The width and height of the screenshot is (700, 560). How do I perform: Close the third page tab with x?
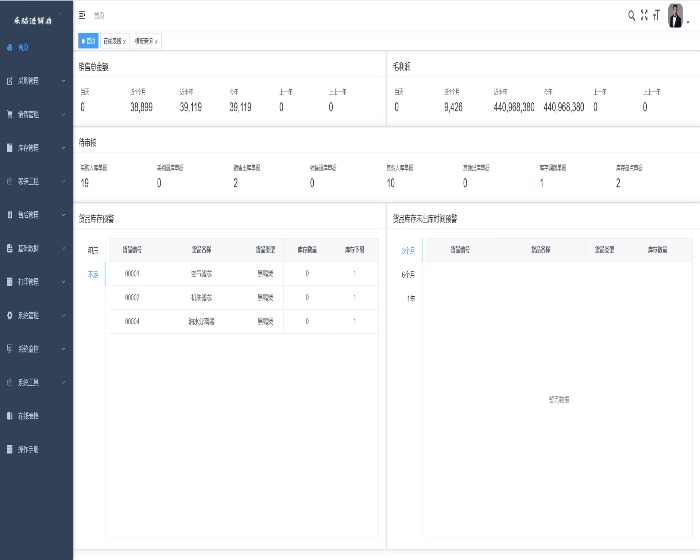[156, 42]
